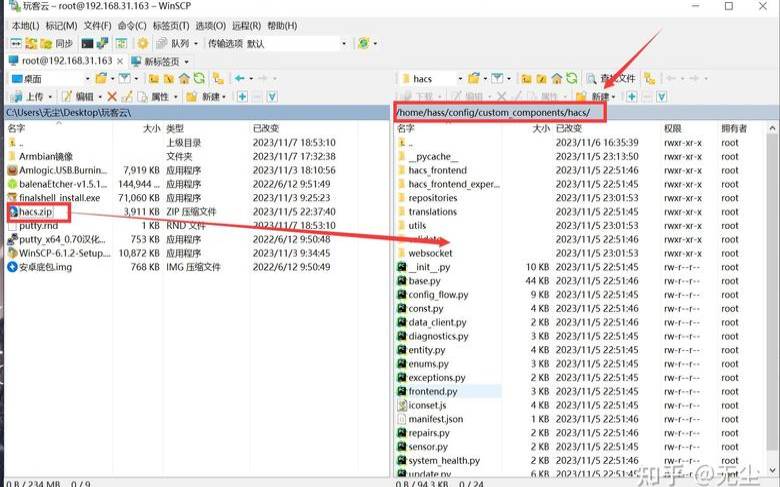This screenshot has height=487, width=780.
Task: Refresh the local panel
Action: tap(199, 79)
